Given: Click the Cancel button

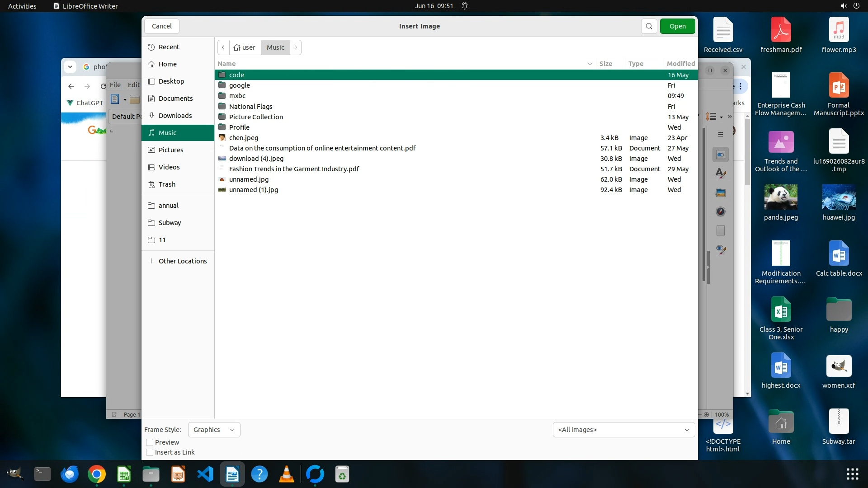Looking at the screenshot, I should point(162,26).
